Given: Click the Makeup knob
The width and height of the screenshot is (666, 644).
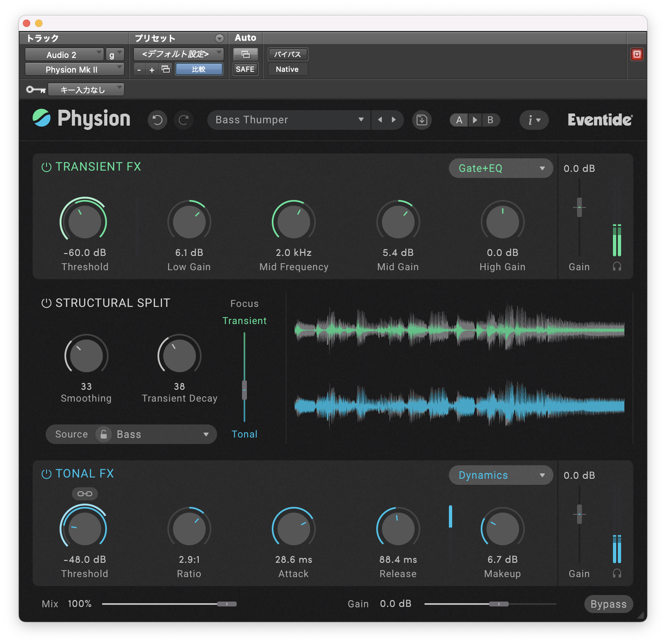Looking at the screenshot, I should point(503,529).
